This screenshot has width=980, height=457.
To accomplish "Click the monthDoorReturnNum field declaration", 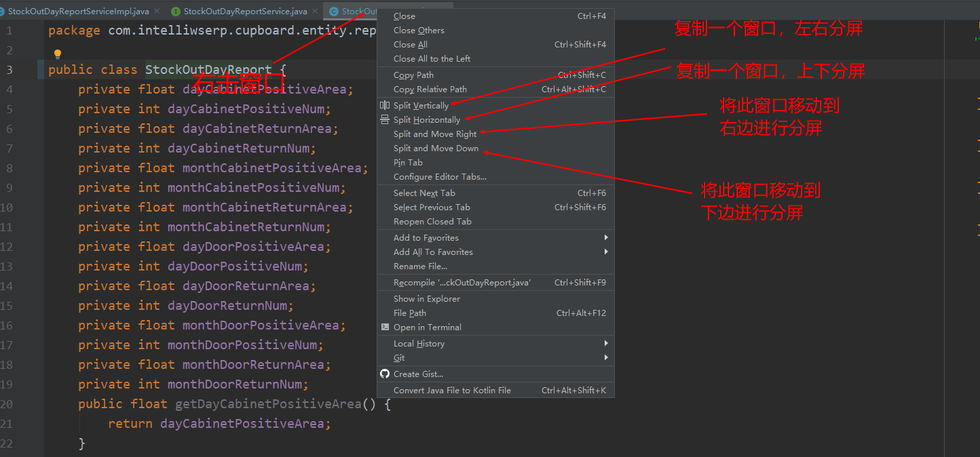I will [193, 384].
